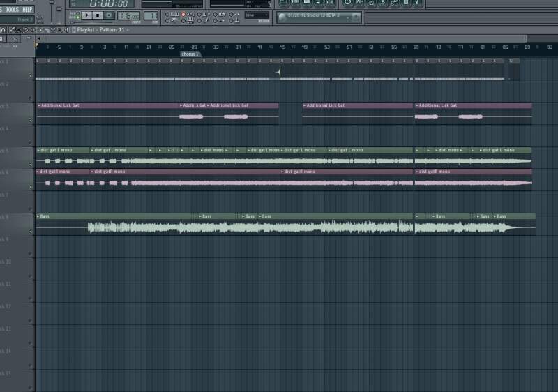
Task: Toggle mute switch on Track 3
Action: pos(30,121)
